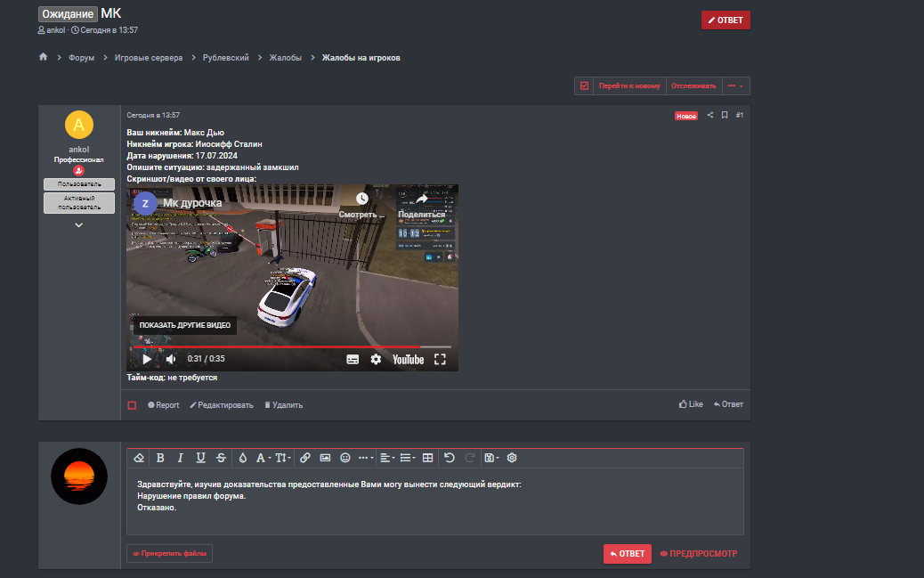Expand the thread tools three-dots dropdown
Viewport: 924px width, 578px height.
(736, 86)
